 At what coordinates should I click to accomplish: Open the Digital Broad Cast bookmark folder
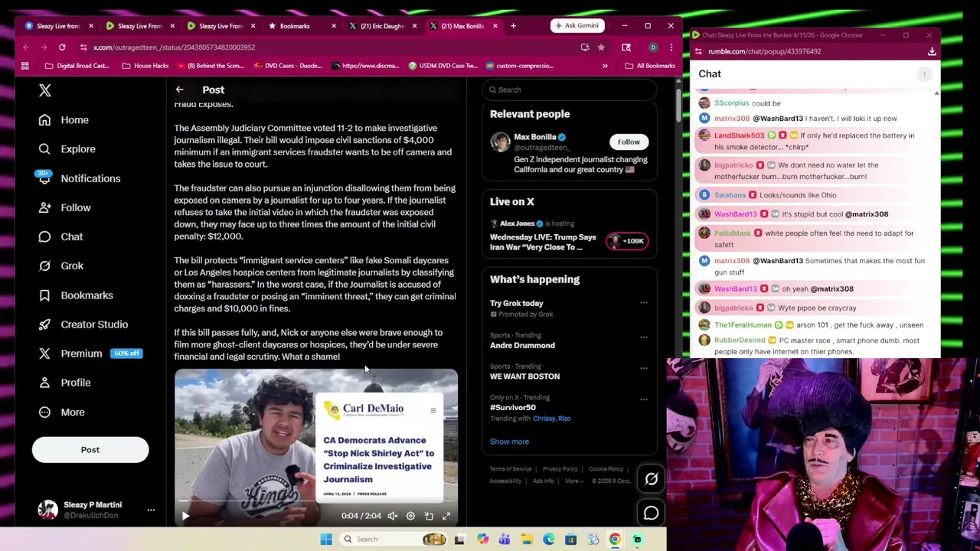pos(77,66)
